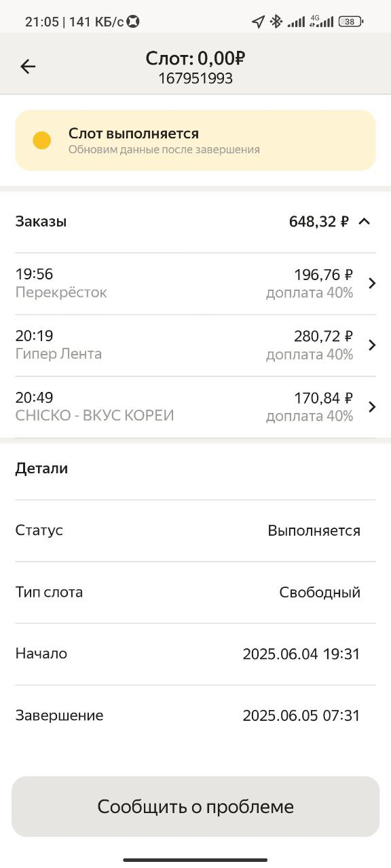Tap the Завершение 2025.06.05 07:31 row
This screenshot has width=391, height=868.
(x=195, y=716)
